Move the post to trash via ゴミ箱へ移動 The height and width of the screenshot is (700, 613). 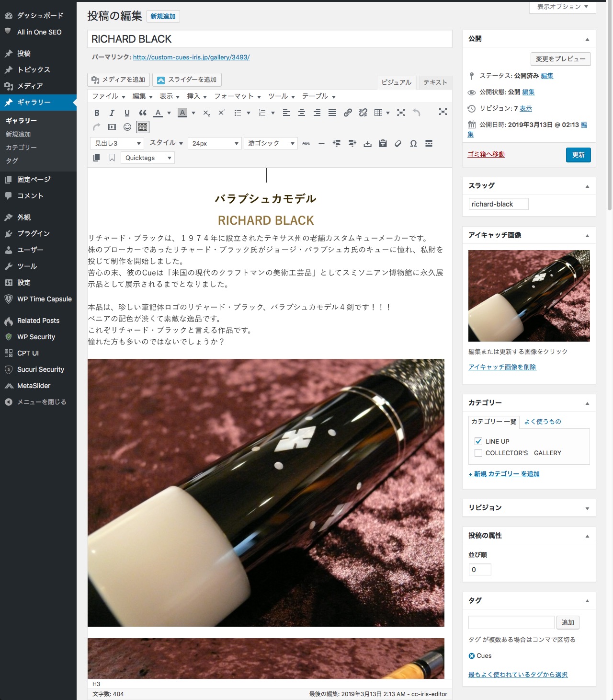[x=486, y=154]
